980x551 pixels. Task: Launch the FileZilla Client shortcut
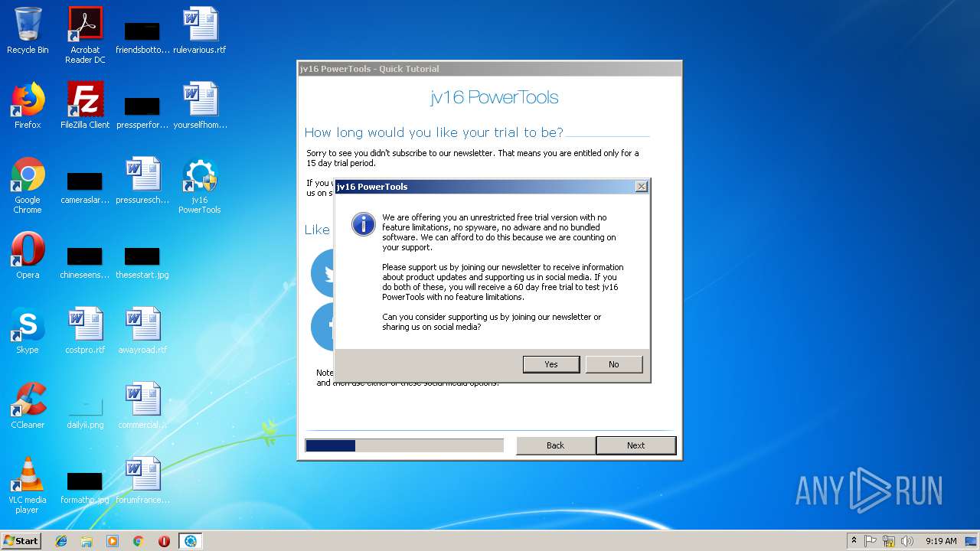coord(85,106)
